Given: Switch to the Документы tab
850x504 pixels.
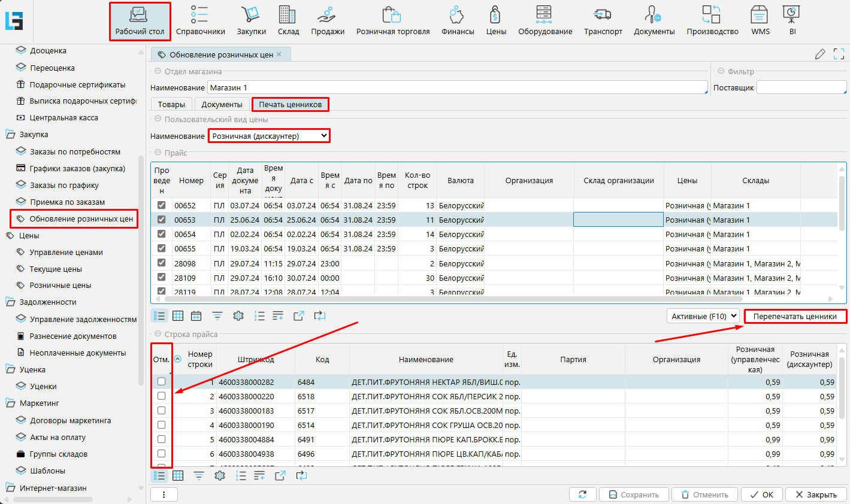Looking at the screenshot, I should [222, 104].
